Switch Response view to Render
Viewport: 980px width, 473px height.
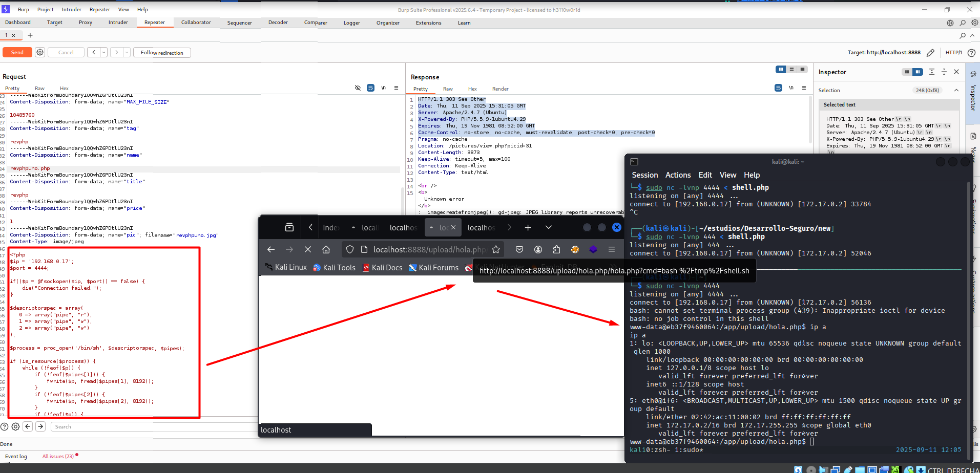(501, 89)
